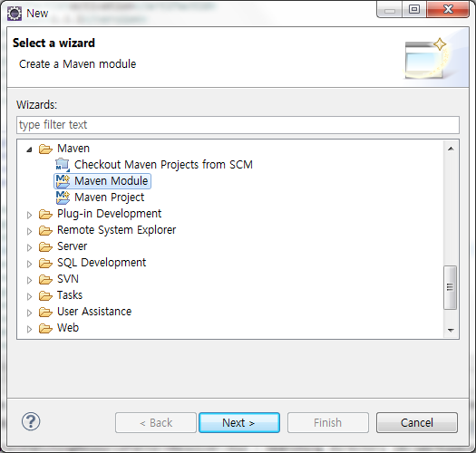The image size is (476, 453).
Task: Expand the User Assistance category
Action: click(29, 313)
